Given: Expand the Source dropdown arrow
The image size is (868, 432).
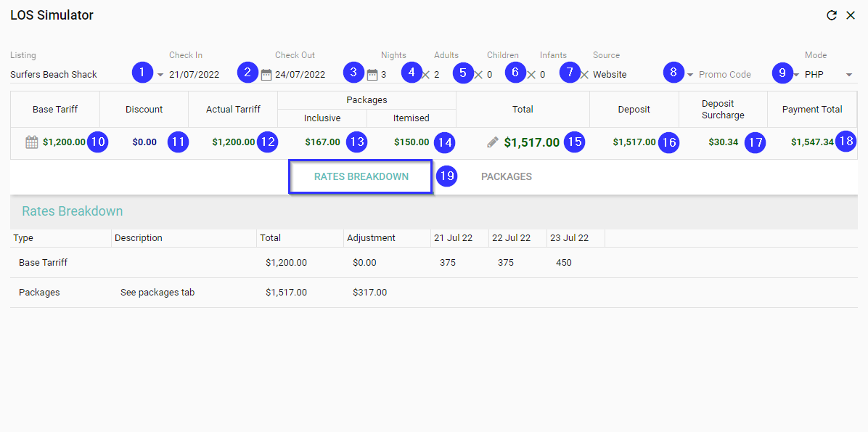Looking at the screenshot, I should (690, 75).
